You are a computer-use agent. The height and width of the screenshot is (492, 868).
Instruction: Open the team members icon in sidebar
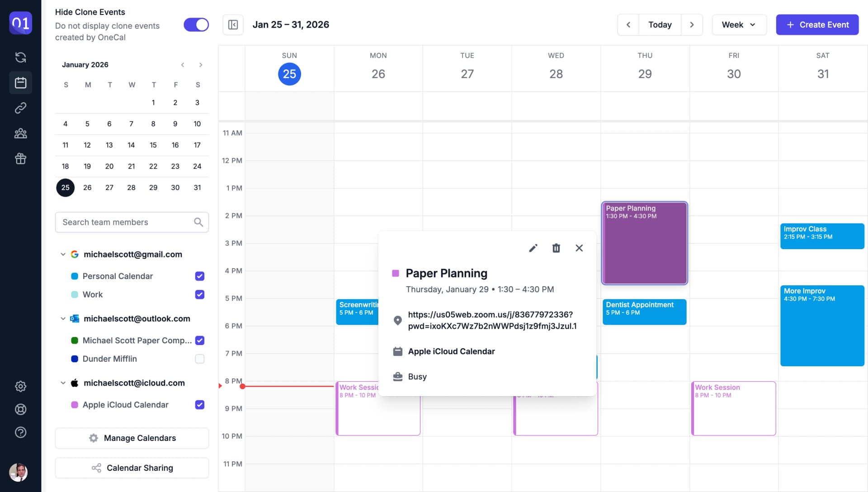(x=20, y=133)
